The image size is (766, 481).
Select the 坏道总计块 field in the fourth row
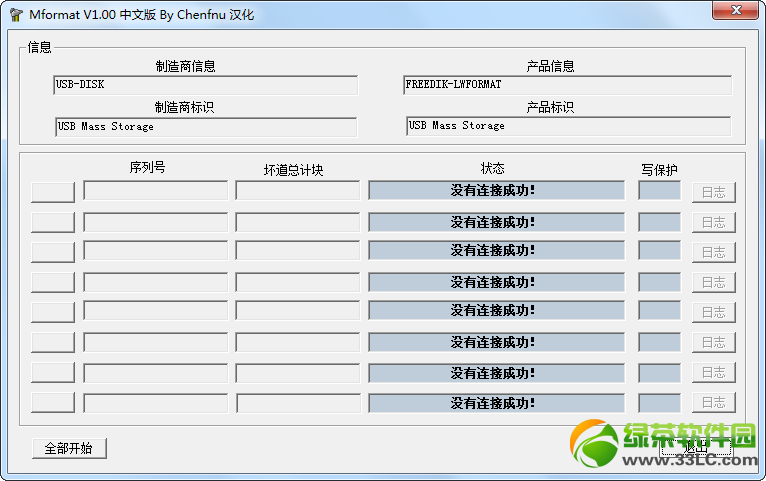pos(298,282)
